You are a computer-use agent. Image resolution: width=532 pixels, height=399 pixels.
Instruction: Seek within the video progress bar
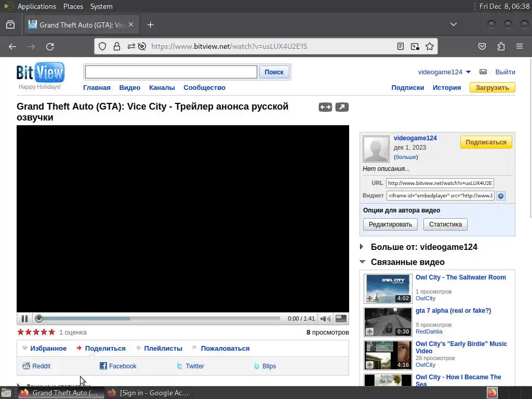coord(159,318)
